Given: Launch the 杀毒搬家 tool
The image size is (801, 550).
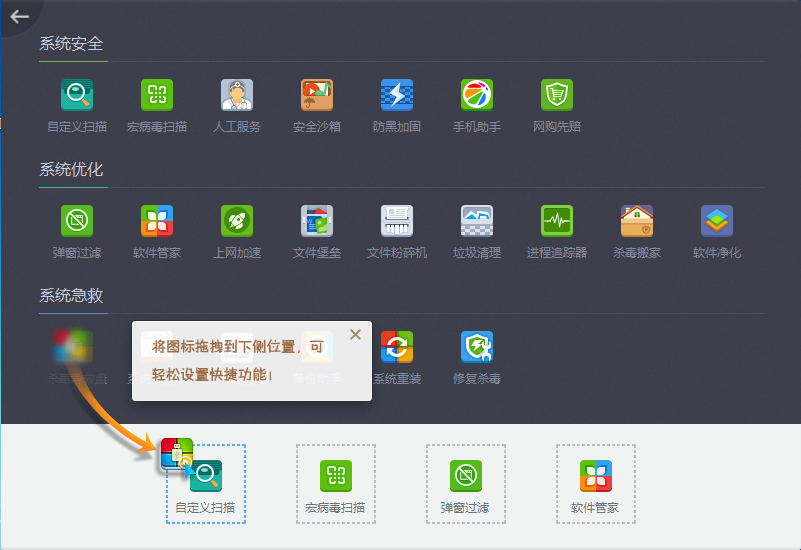Looking at the screenshot, I should pyautogui.click(x=637, y=231).
